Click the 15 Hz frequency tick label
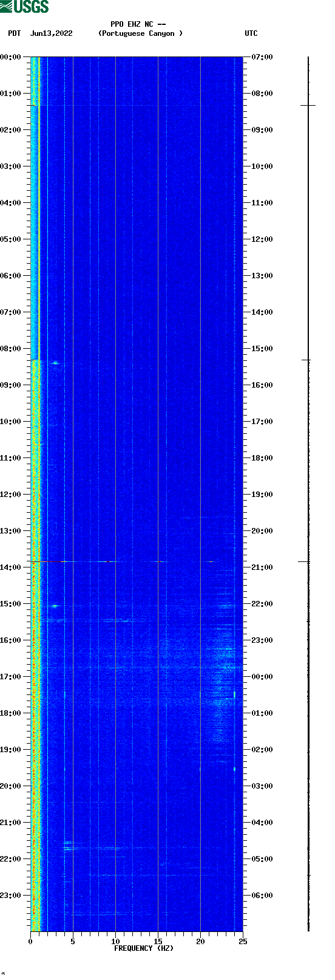The image size is (335, 980). click(158, 942)
